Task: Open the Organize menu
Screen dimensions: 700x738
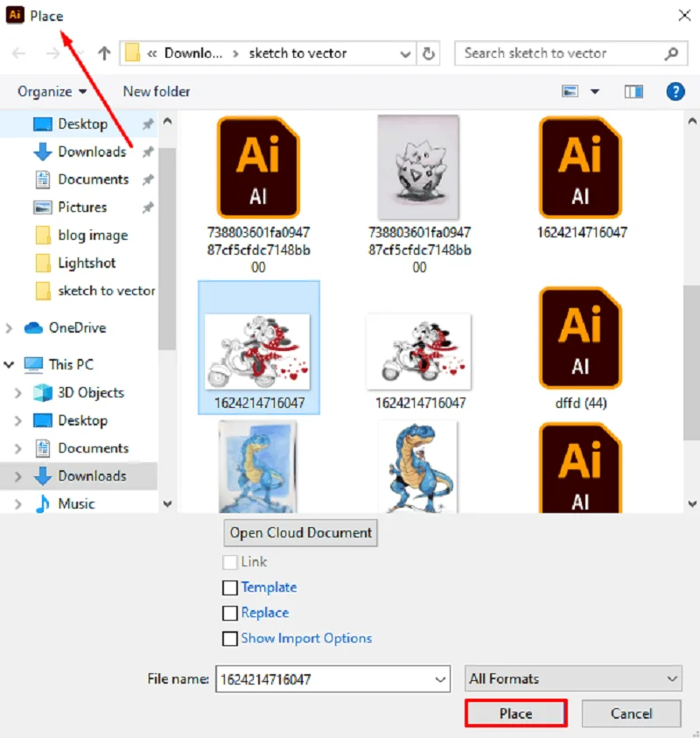Action: (x=52, y=91)
